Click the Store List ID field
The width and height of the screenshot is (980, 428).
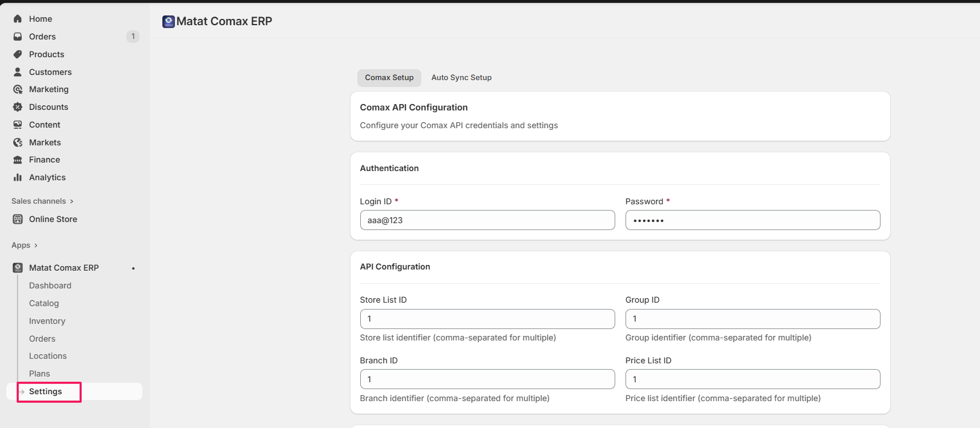point(487,319)
